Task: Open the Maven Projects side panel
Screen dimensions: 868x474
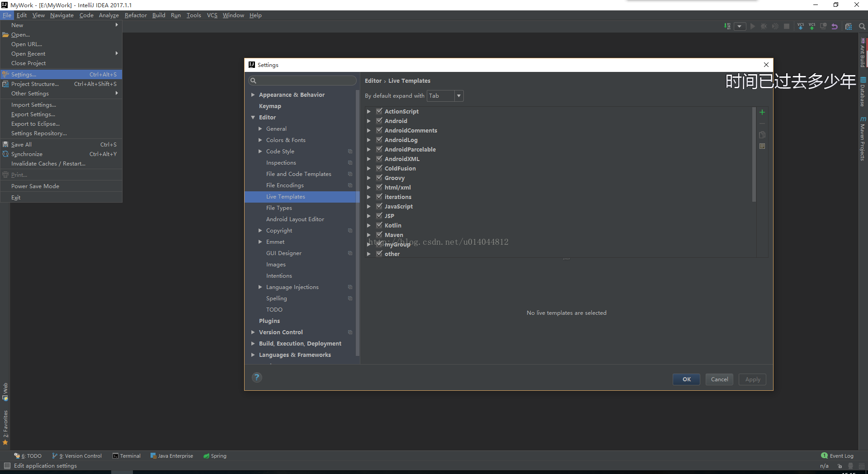Action: click(x=863, y=138)
